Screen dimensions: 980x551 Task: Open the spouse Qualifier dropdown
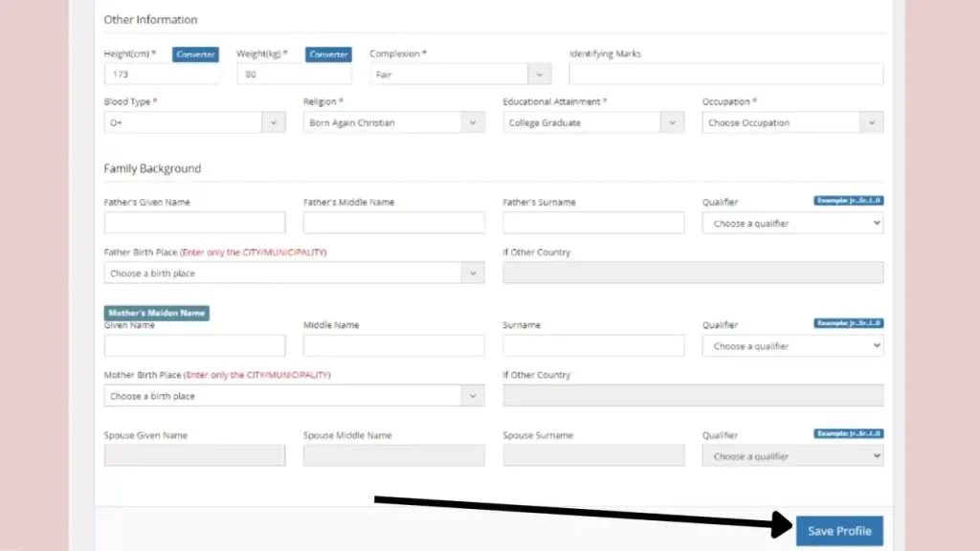click(792, 456)
